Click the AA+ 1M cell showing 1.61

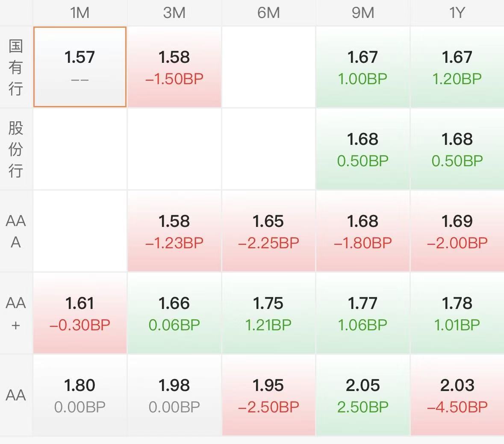pyautogui.click(x=80, y=313)
